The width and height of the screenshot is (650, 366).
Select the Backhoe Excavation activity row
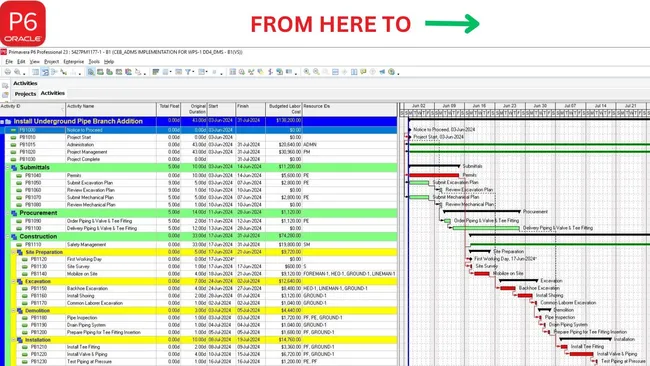click(x=199, y=288)
